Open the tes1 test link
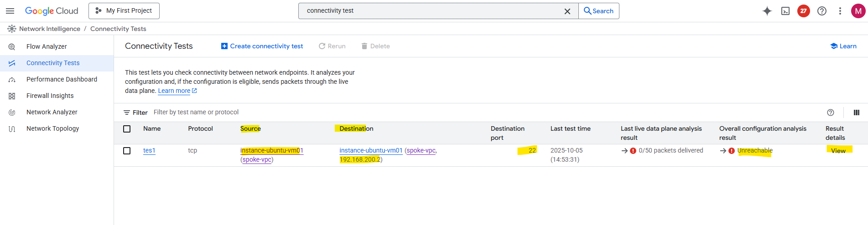Image resolution: width=868 pixels, height=225 pixels. pos(149,150)
